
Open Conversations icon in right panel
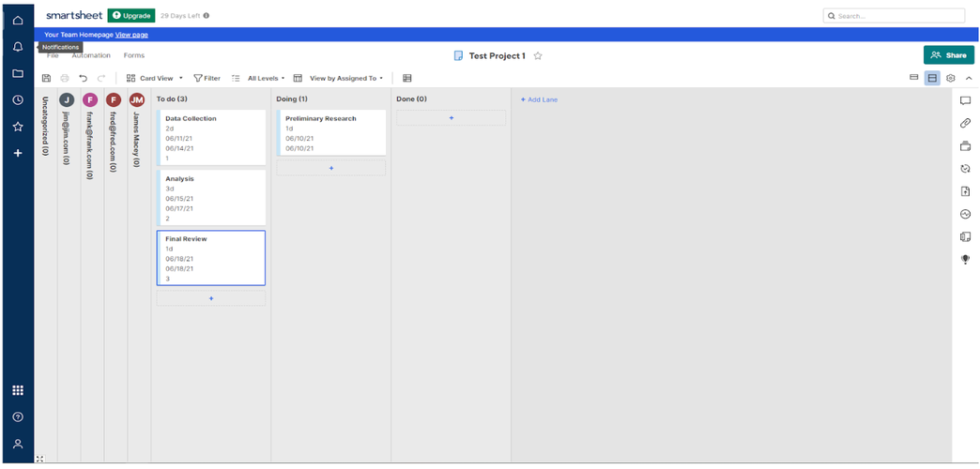coord(965,100)
